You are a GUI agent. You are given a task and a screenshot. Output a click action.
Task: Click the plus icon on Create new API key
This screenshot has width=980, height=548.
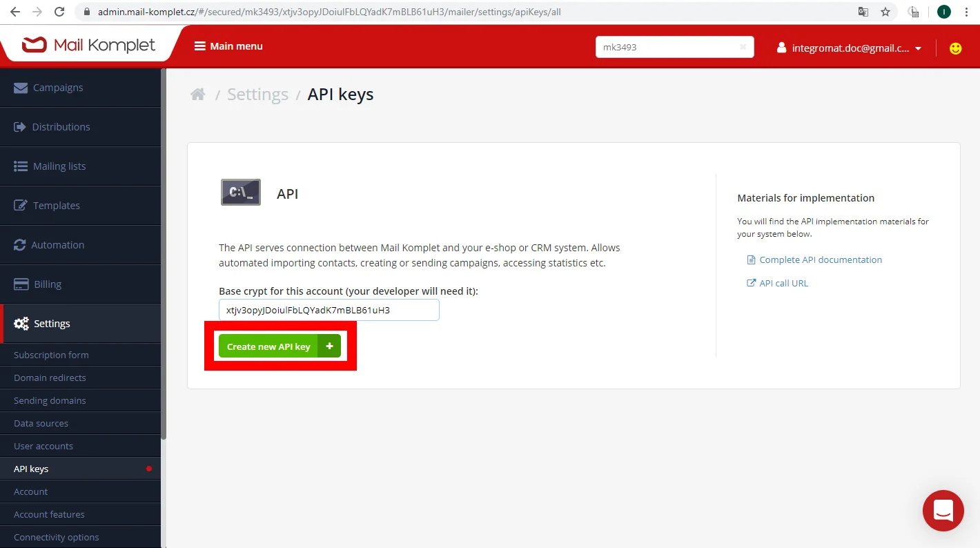tap(329, 346)
